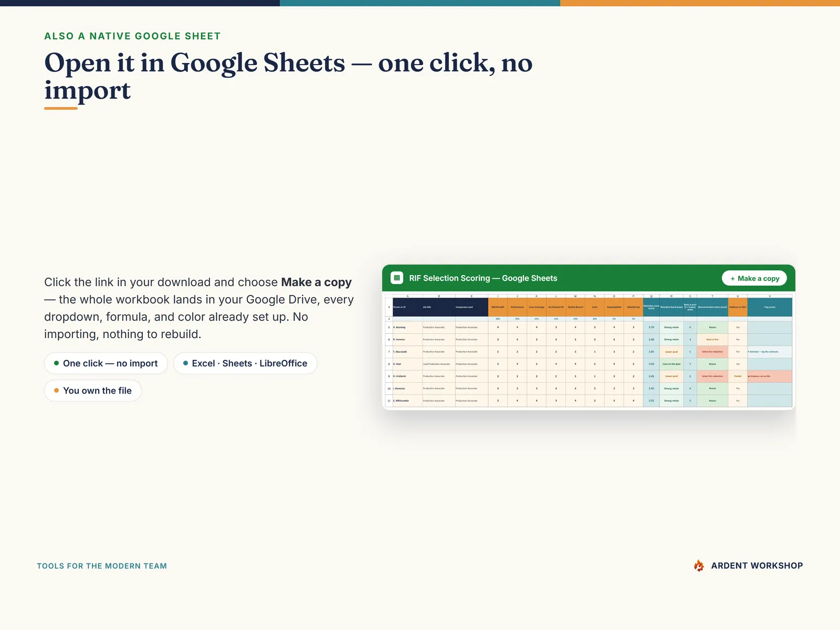
Task: Click the "D. Osei" name cell
Action: point(407,364)
